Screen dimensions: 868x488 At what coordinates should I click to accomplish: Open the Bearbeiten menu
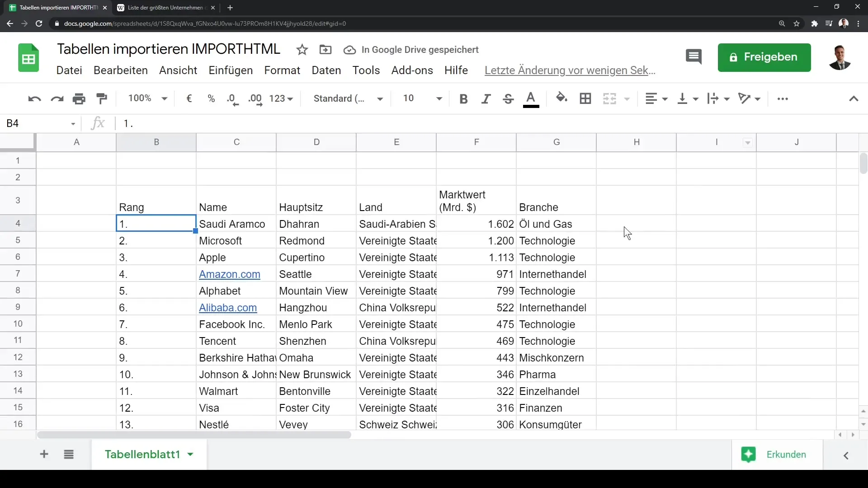(x=121, y=70)
